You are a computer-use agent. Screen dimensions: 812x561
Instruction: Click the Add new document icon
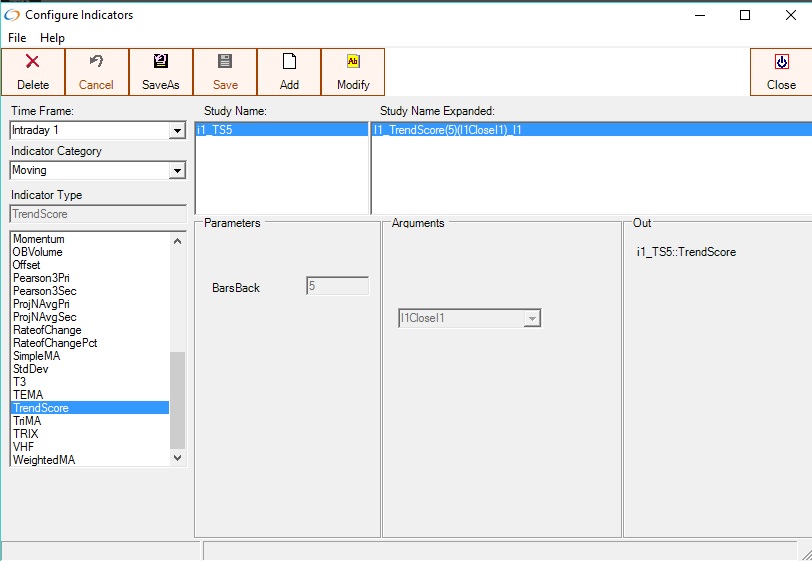pyautogui.click(x=289, y=62)
